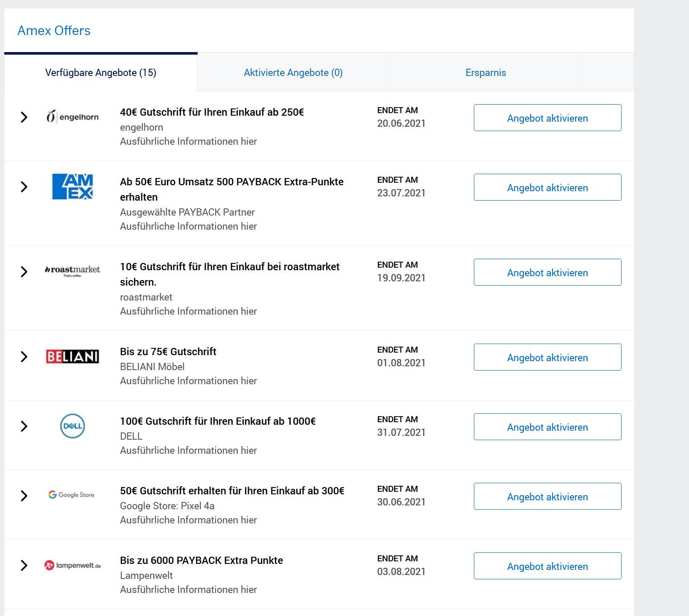Click merchant name 'engelhorn' under offer title

pos(141,127)
